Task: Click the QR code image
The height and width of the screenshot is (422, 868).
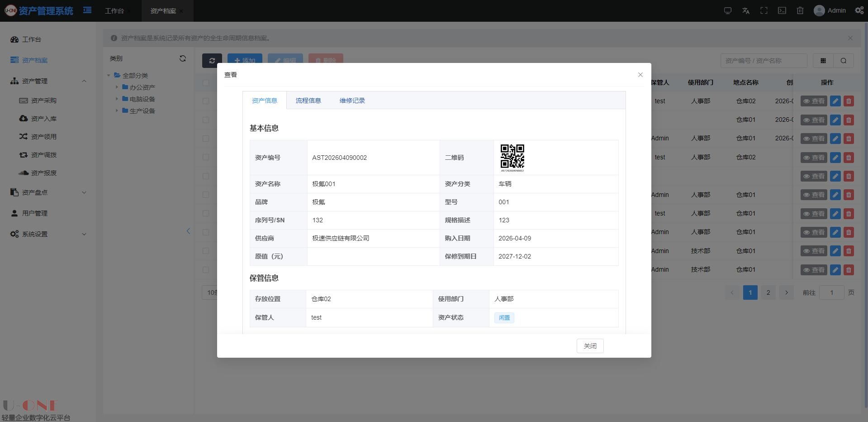Action: pyautogui.click(x=512, y=157)
